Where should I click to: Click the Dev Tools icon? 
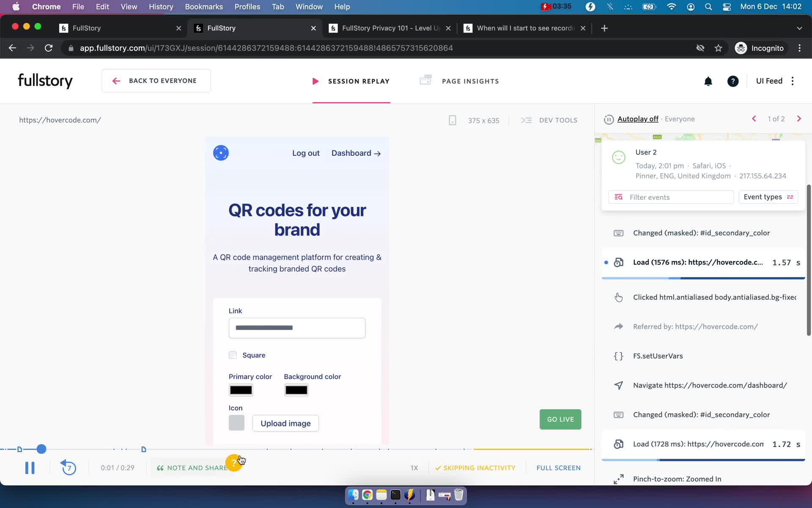526,120
